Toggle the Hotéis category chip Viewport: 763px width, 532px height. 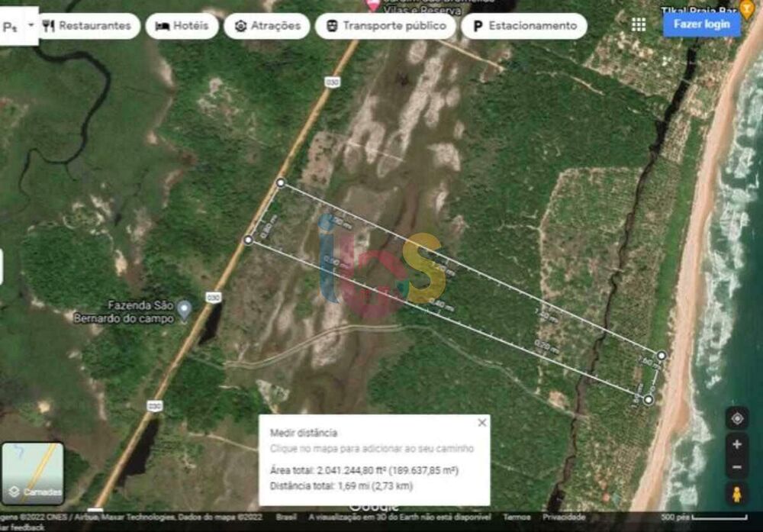(x=182, y=26)
